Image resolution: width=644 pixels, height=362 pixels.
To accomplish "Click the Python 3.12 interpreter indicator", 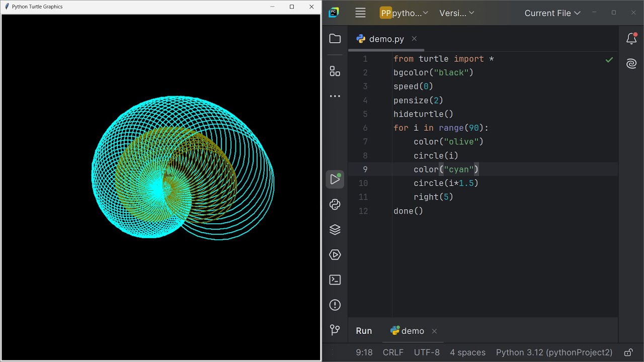I will point(554,352).
